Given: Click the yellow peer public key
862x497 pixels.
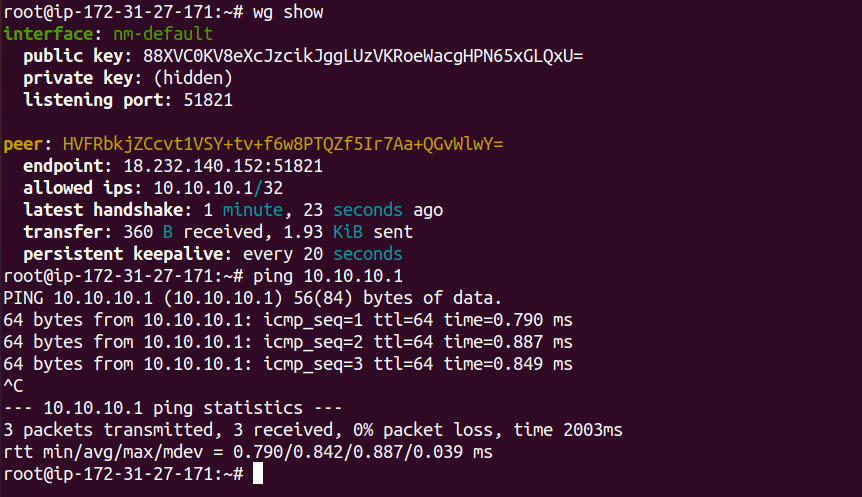Looking at the screenshot, I should (x=283, y=144).
